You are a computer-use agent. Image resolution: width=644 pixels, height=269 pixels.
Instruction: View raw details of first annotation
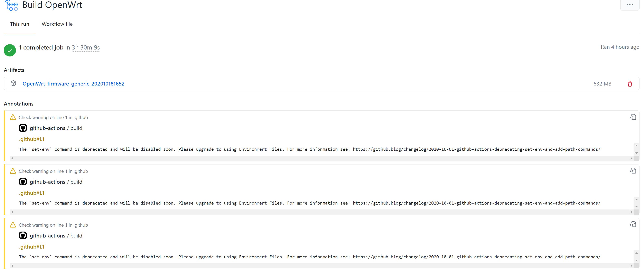click(x=633, y=117)
